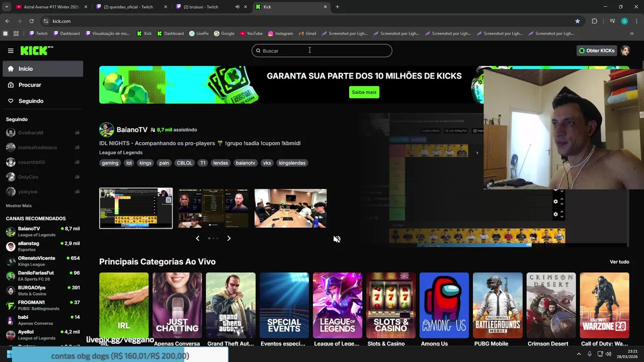Open FROGMAN1 recommended channel
This screenshot has width=644, height=362.
(x=43, y=305)
